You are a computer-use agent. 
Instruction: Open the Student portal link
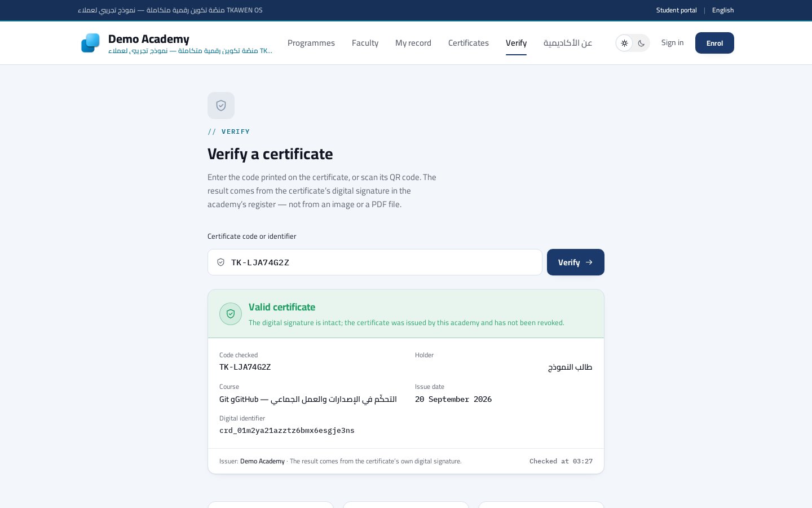pos(676,10)
